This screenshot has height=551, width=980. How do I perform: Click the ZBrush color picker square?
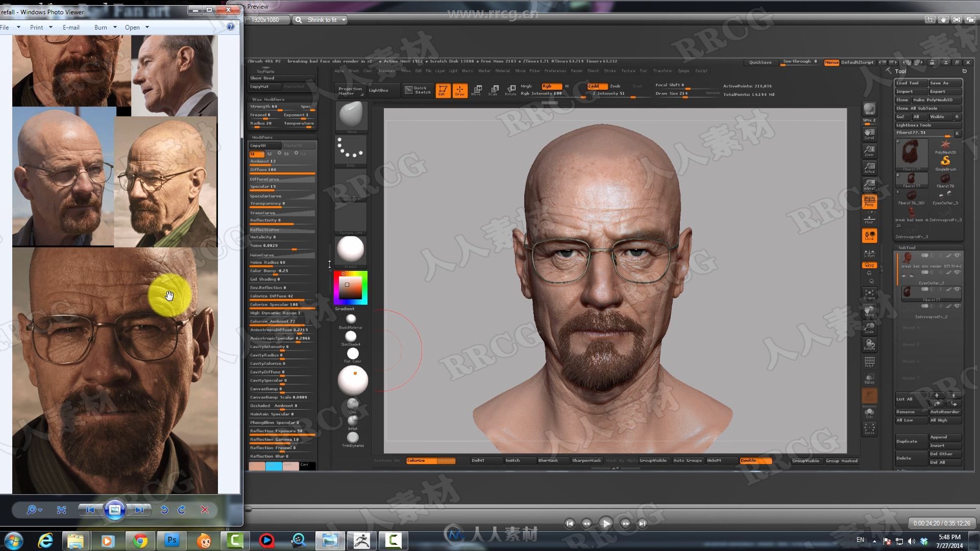pos(351,288)
